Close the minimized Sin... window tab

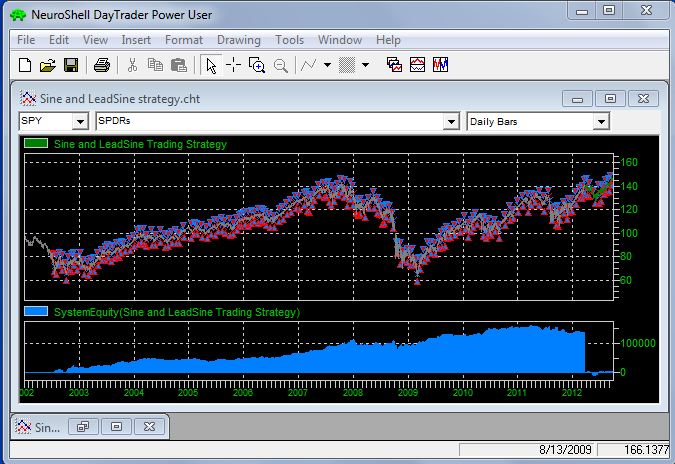pos(149,427)
